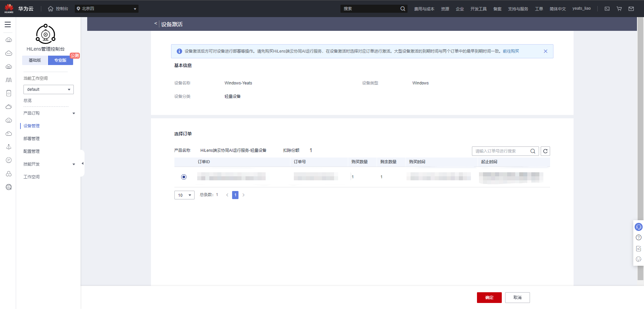This screenshot has height=309, width=644.
Task: Open the default workspace dropdown
Action: pos(49,89)
